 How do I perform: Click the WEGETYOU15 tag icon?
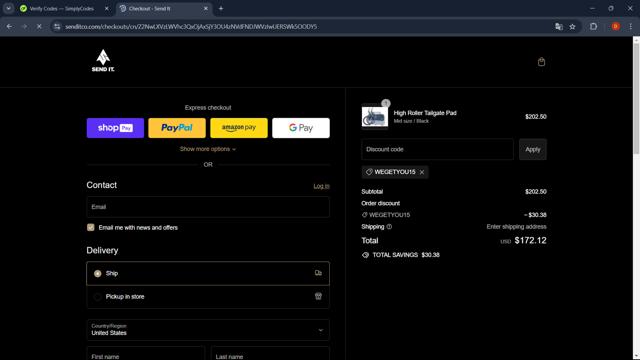369,172
